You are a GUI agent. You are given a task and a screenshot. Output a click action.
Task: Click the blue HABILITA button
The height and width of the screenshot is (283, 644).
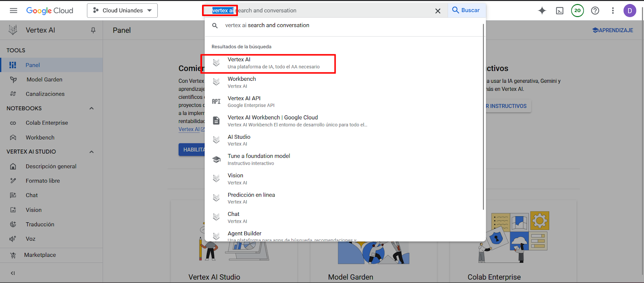[x=192, y=150]
